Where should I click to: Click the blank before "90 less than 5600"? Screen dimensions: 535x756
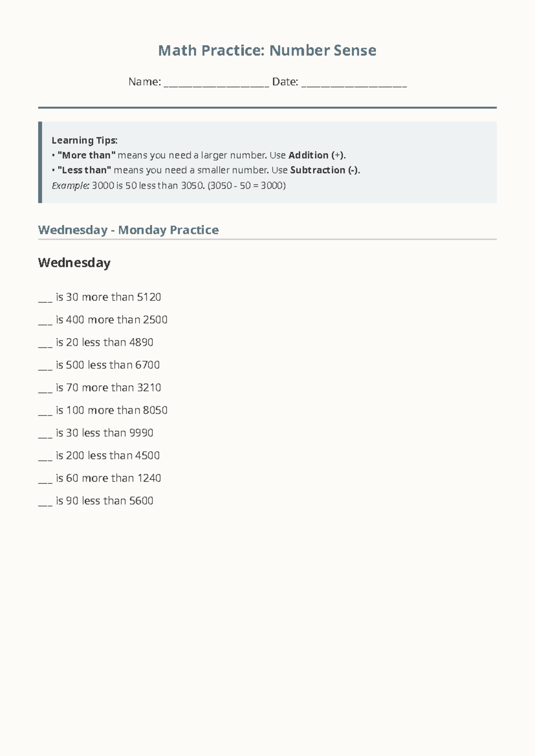[45, 502]
